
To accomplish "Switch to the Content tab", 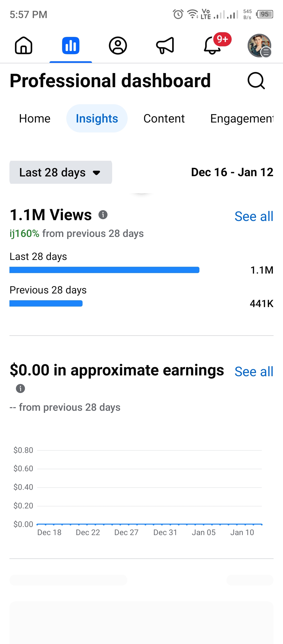I will coord(164,119).
